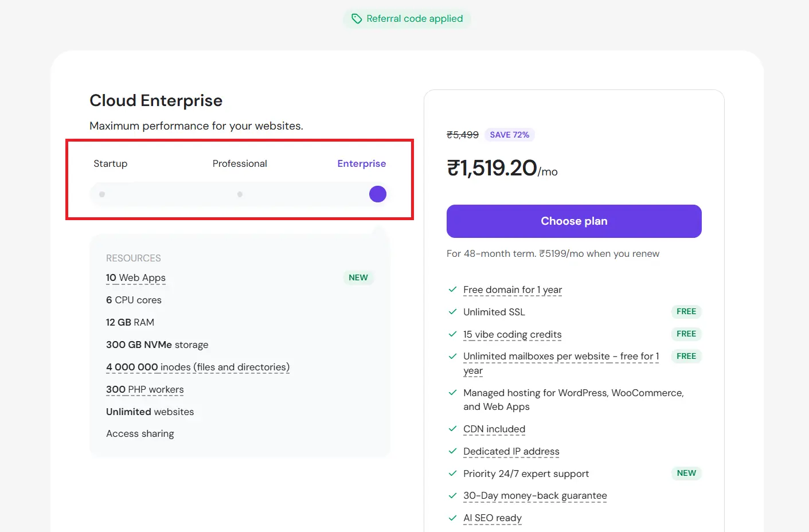The height and width of the screenshot is (532, 809).
Task: Click the referral code tag icon
Action: 357,19
